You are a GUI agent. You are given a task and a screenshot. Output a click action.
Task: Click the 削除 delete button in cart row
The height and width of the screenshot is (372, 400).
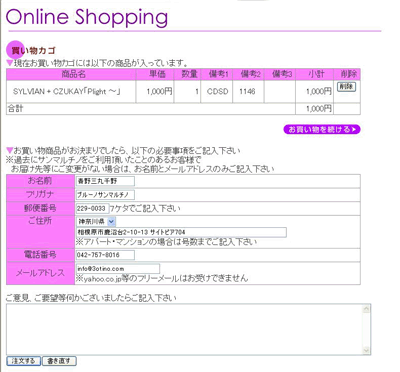coord(346,87)
